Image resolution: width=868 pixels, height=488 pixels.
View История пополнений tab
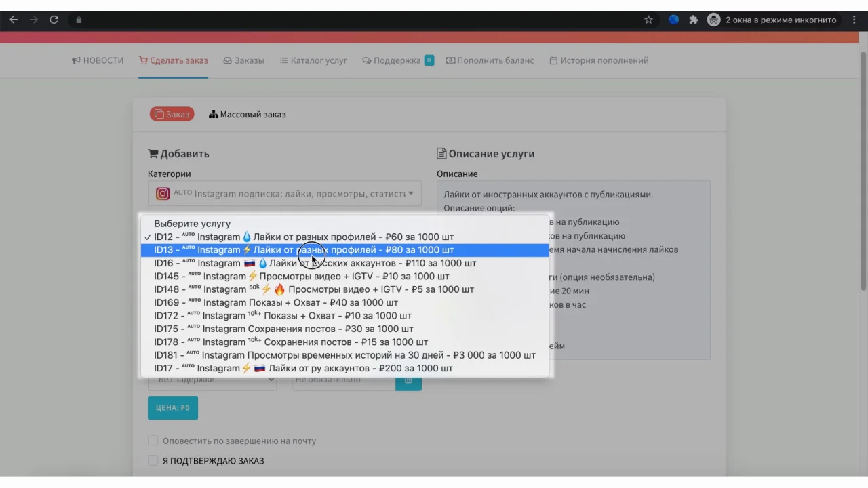tap(599, 60)
